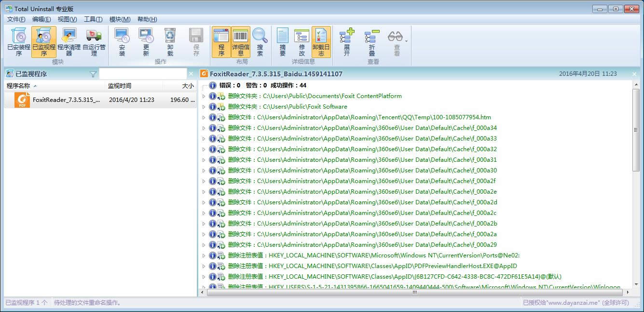Open the 工具(T) menu

(93, 19)
